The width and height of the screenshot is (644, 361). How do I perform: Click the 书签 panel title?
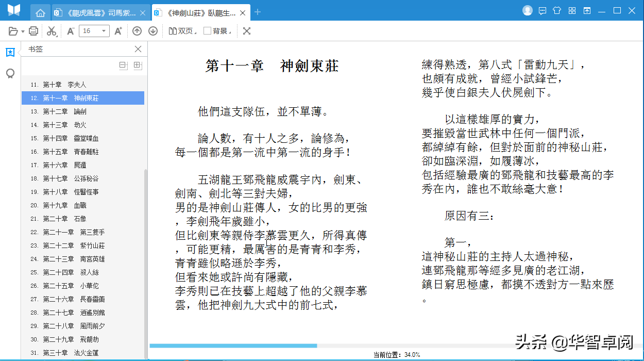[x=36, y=49]
